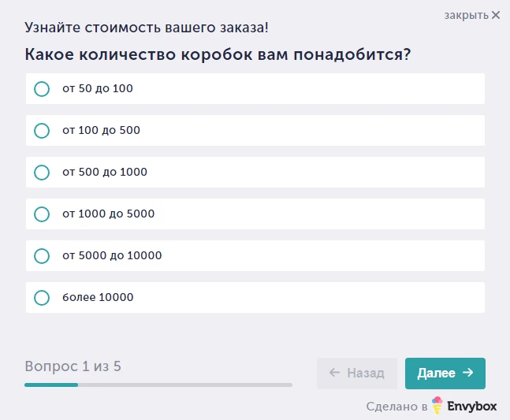Mark the от 5000 до 10000 radio circle
Image resolution: width=510 pixels, height=420 pixels.
(x=42, y=256)
